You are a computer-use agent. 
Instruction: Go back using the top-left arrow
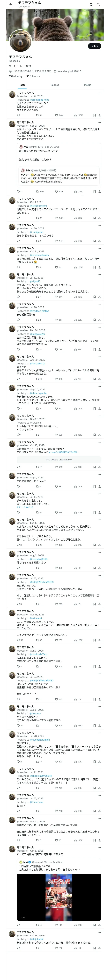pos(11,5)
